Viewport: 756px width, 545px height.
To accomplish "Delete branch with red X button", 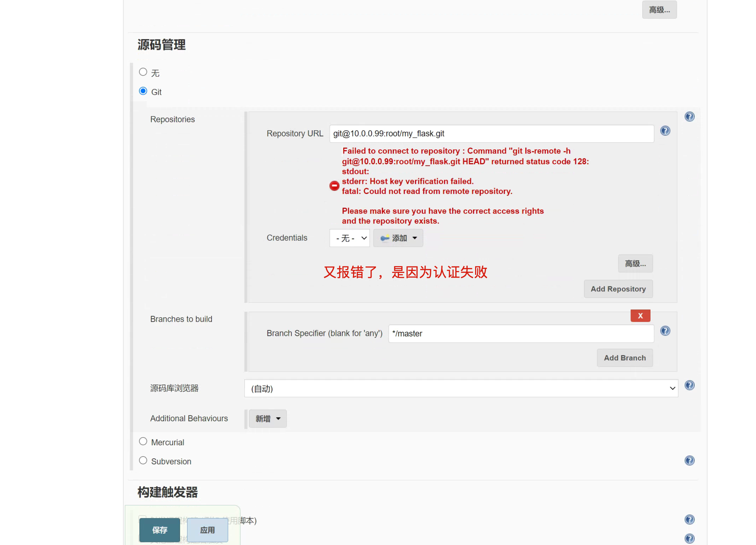I will click(640, 316).
